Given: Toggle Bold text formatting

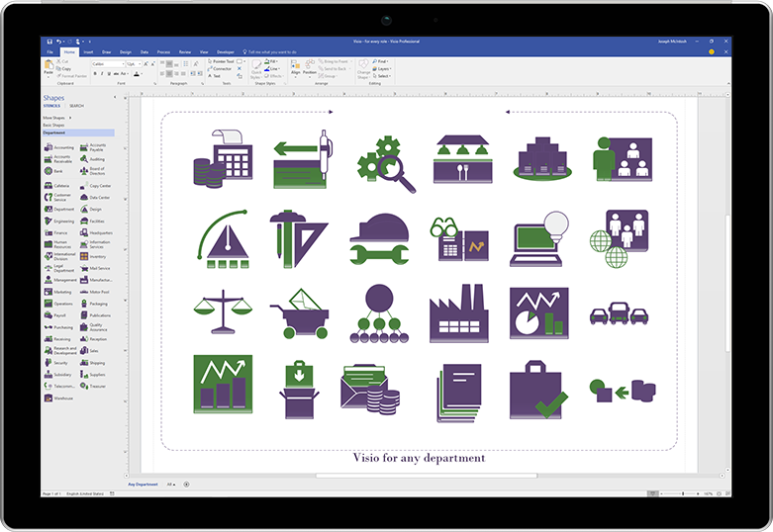Looking at the screenshot, I should point(94,73).
